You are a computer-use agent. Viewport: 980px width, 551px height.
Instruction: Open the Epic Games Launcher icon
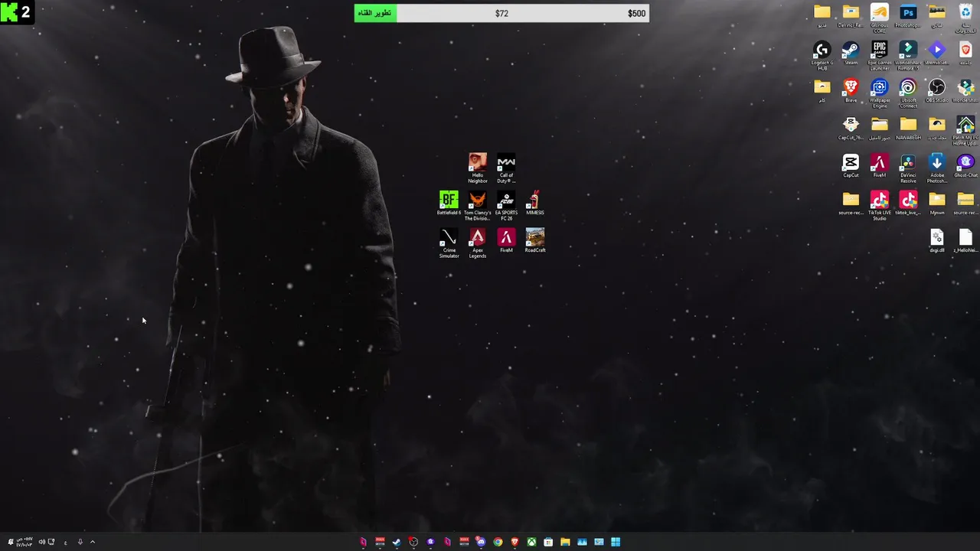click(880, 55)
